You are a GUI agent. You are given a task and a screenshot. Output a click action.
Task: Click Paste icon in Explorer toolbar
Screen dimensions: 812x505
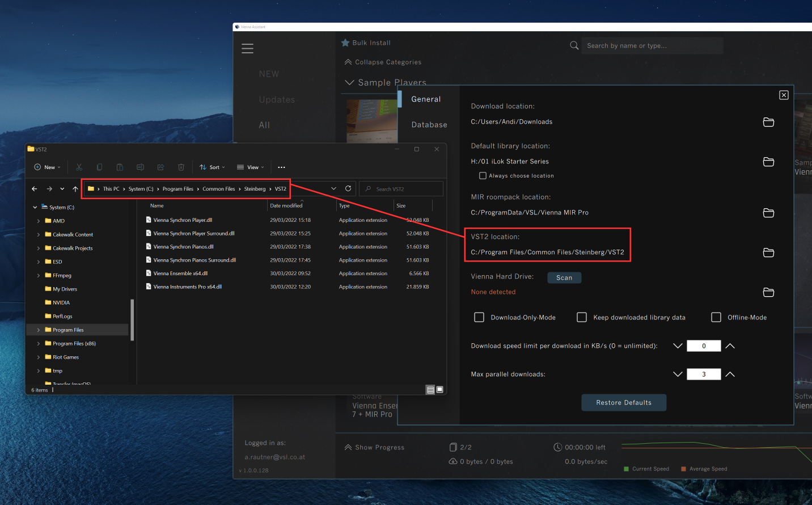120,167
